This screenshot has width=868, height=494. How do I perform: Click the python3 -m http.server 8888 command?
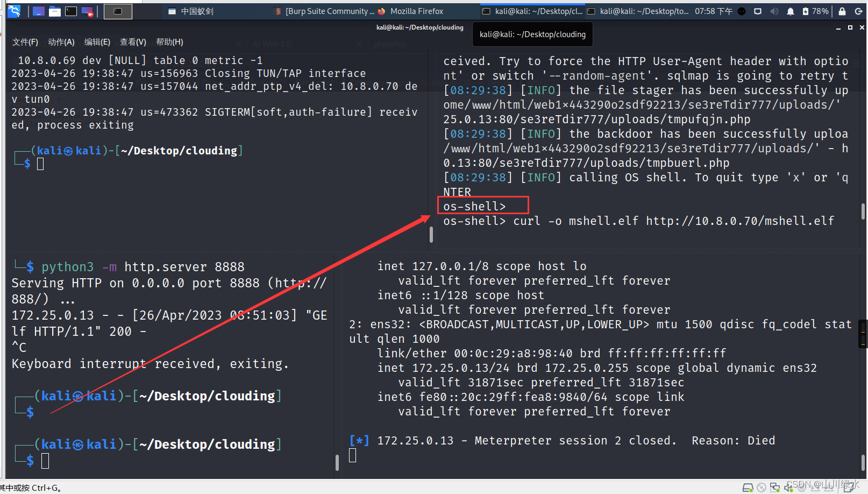[143, 267]
